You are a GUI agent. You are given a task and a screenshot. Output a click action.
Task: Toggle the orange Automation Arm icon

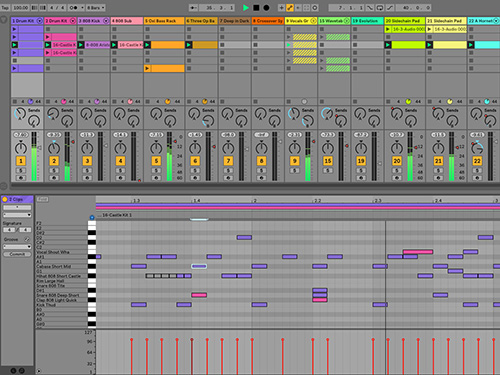click(x=290, y=8)
